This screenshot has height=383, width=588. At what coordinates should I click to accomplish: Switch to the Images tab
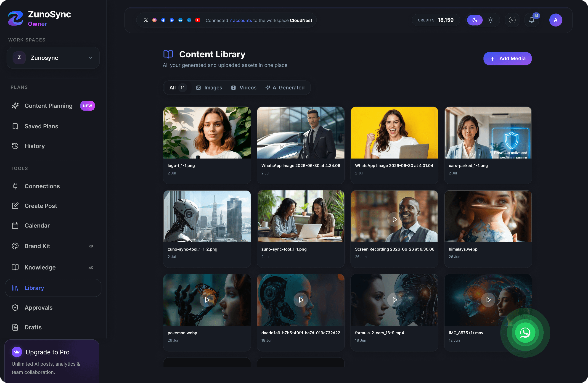coord(209,88)
